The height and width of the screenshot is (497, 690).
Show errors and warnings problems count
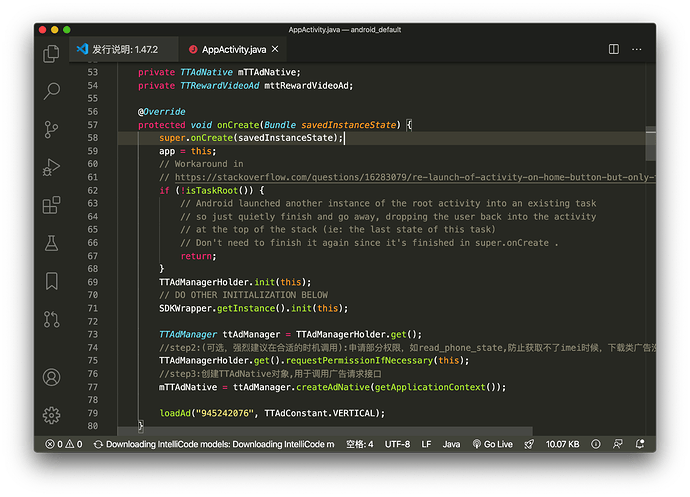pyautogui.click(x=64, y=444)
